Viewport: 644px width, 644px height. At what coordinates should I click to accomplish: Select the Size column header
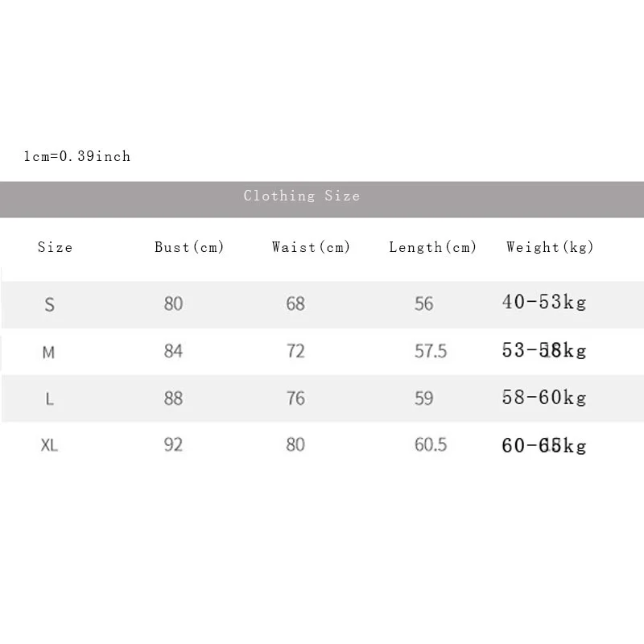coord(55,247)
